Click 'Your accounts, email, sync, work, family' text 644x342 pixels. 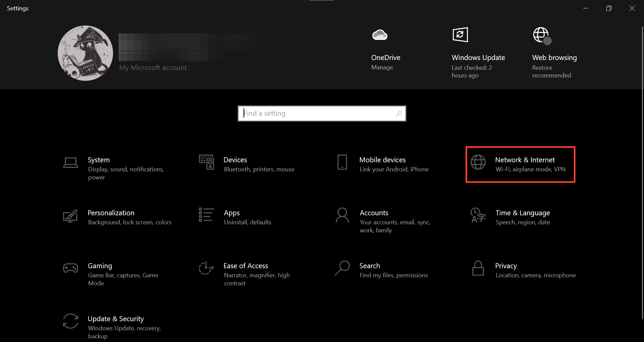395,226
